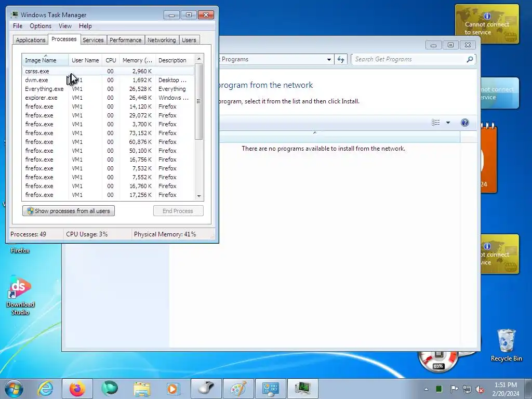Select the dwm.exe process row
This screenshot has height=399, width=532.
tap(108, 80)
